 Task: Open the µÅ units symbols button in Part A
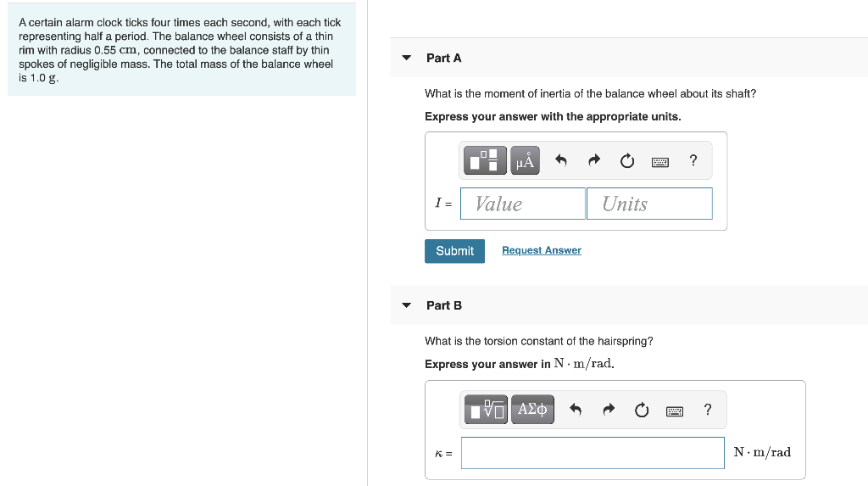click(x=525, y=160)
